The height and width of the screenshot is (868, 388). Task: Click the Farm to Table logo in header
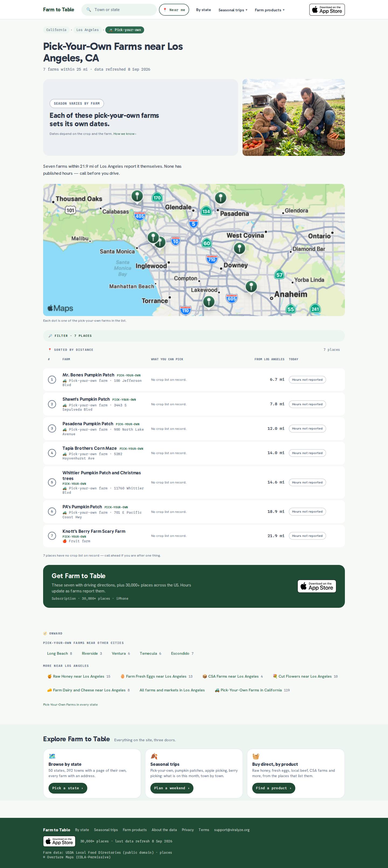coord(59,10)
